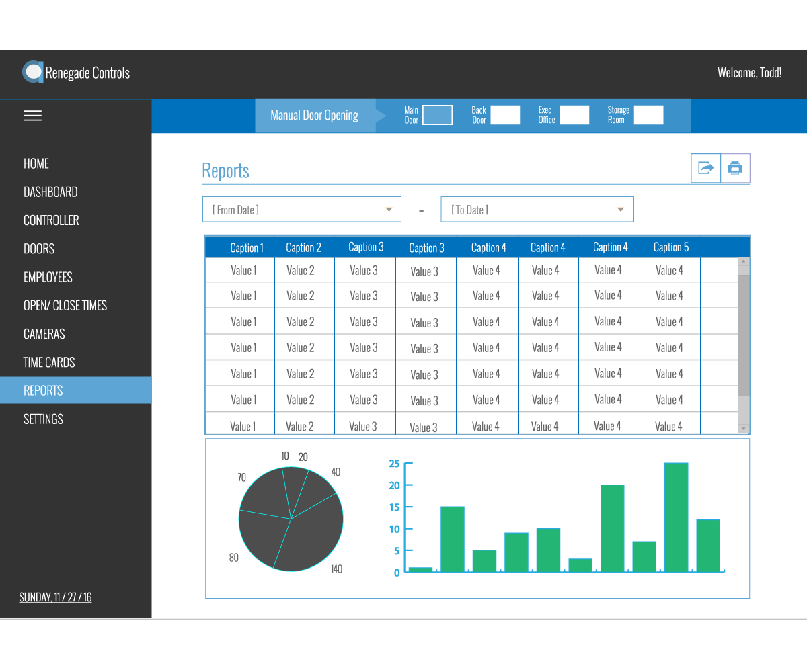
Task: Toggle the Exec Office door switch
Action: 574,115
